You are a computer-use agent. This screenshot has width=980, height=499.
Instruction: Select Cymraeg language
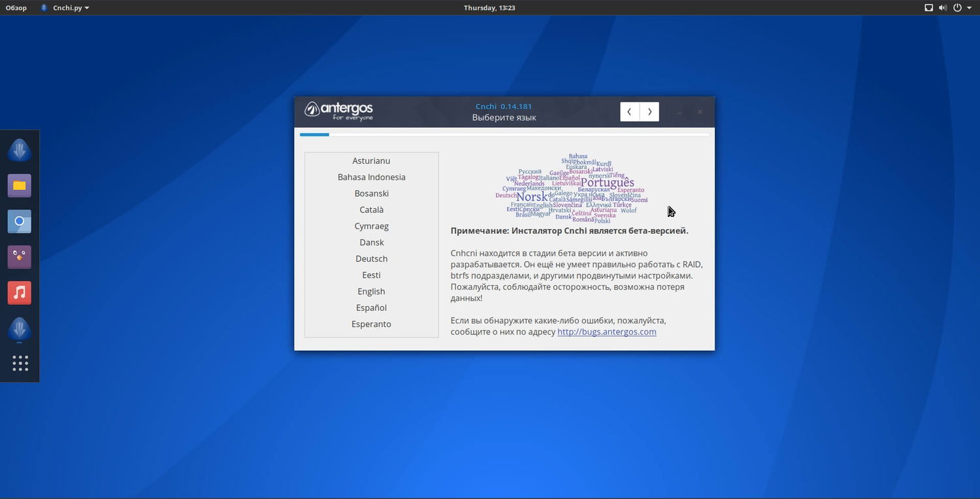click(x=371, y=226)
